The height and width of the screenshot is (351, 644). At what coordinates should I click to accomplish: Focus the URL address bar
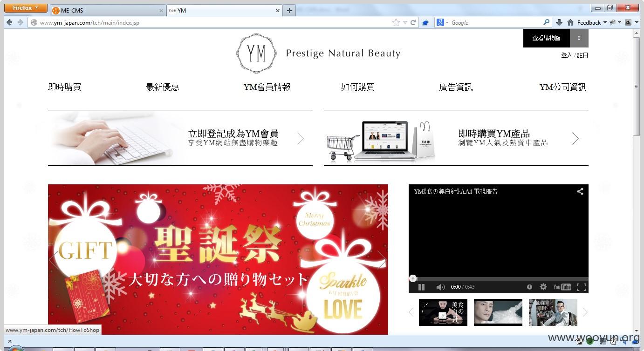[214, 22]
